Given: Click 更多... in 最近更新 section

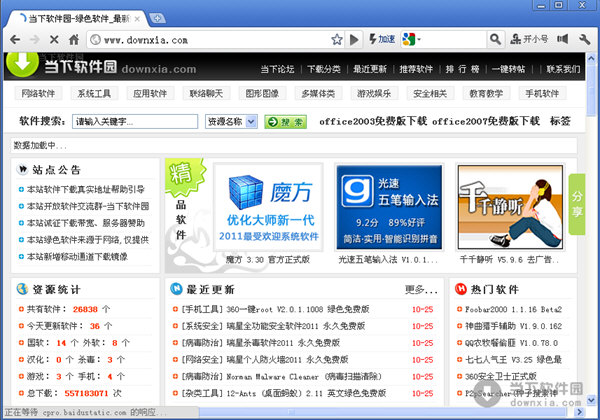Looking at the screenshot, I should (421, 290).
